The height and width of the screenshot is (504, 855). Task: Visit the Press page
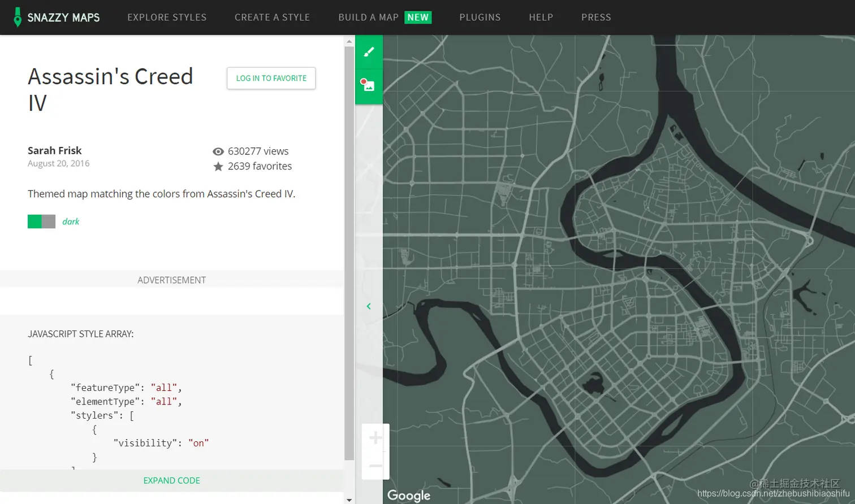(596, 18)
